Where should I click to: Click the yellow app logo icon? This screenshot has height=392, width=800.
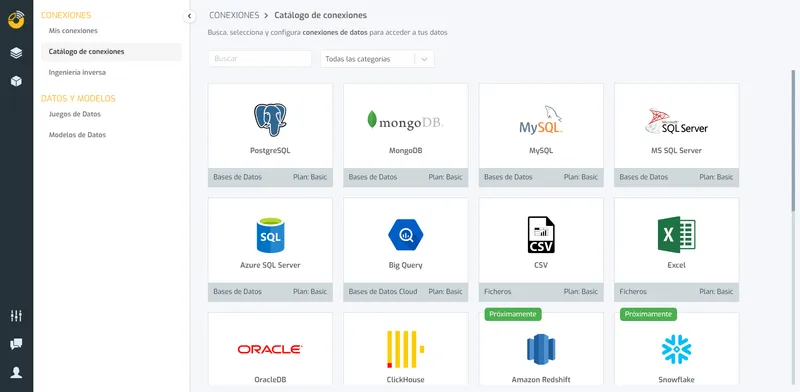[x=16, y=19]
